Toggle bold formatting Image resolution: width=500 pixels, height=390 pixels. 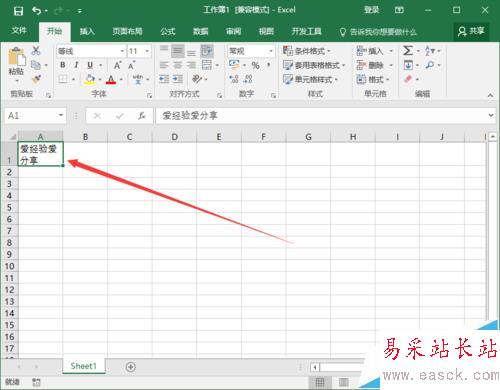(63, 65)
